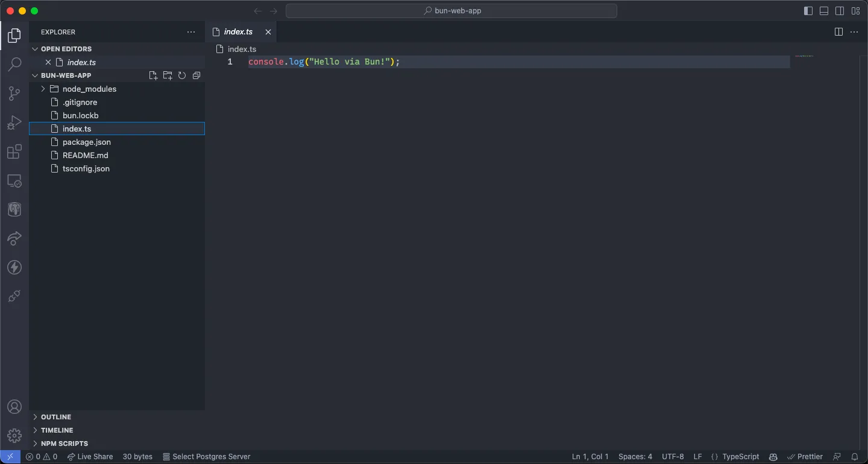Click the Accounts icon above the gear
This screenshot has width=868, height=464.
14,406
